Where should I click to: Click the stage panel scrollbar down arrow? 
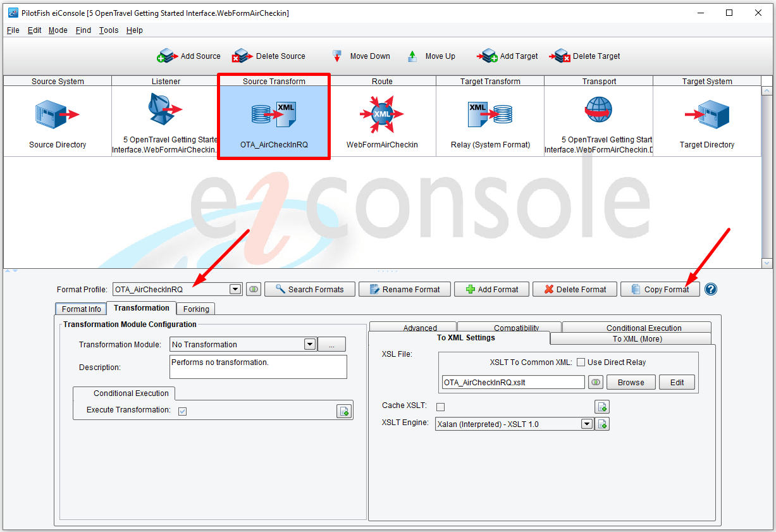pyautogui.click(x=767, y=263)
